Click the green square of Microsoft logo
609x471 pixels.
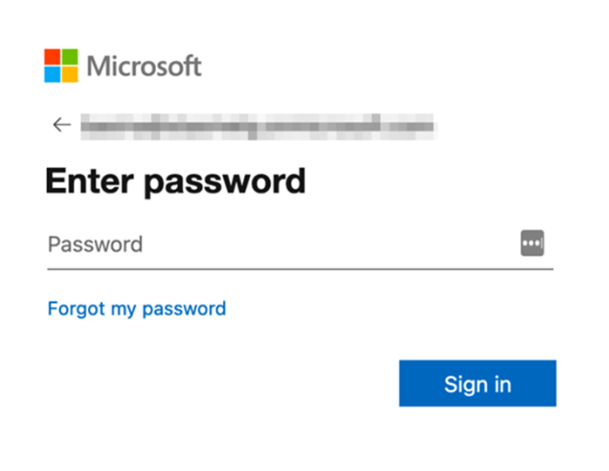pyautogui.click(x=70, y=57)
